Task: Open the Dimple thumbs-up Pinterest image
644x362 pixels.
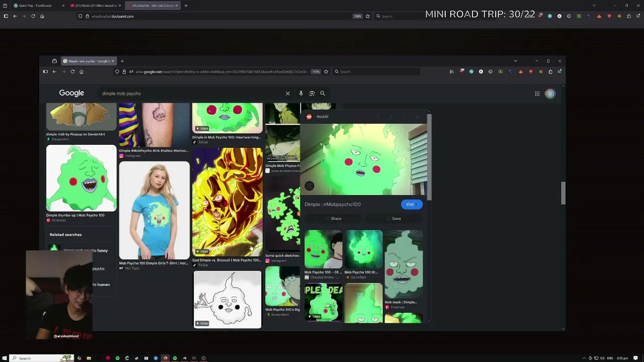Action: click(81, 178)
